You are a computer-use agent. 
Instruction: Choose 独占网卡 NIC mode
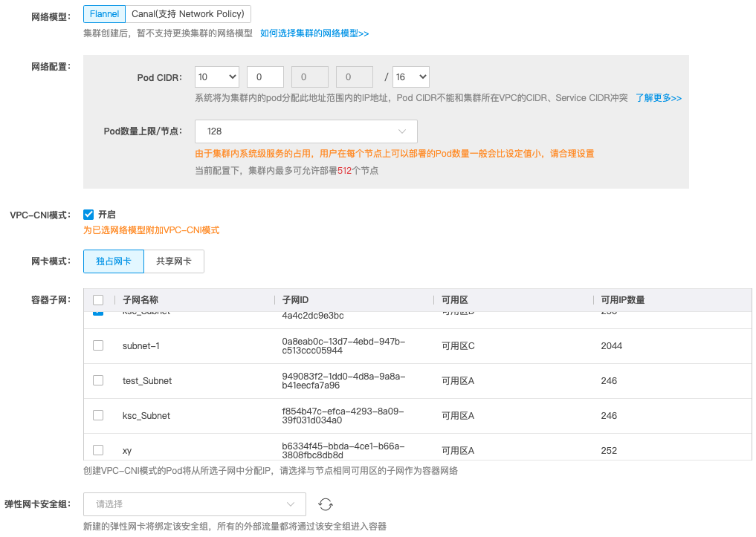point(114,261)
